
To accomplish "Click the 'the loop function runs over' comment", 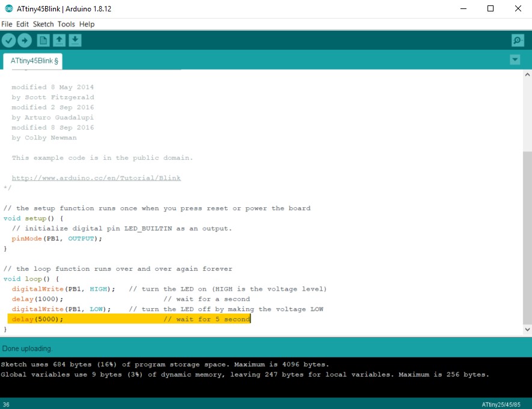I will pos(118,268).
